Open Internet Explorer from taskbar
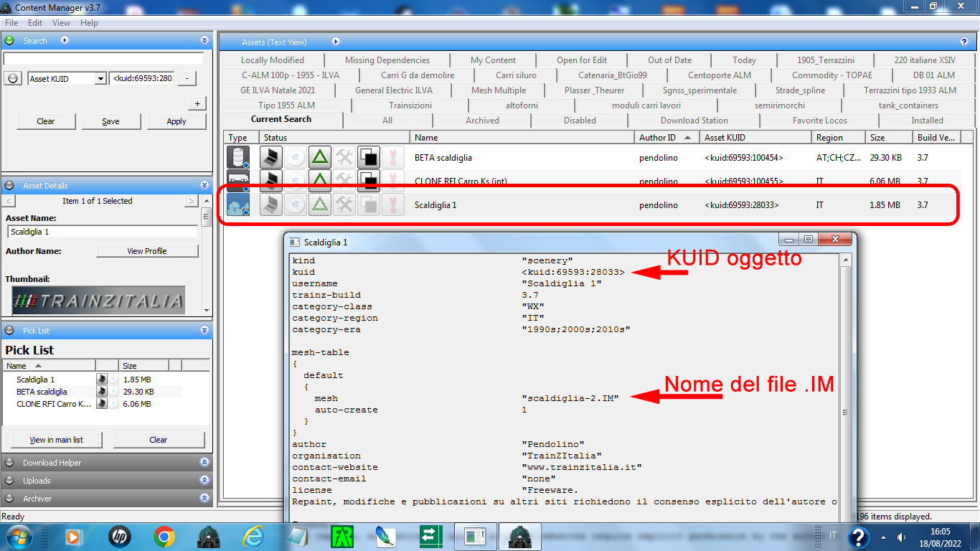 coord(253,536)
